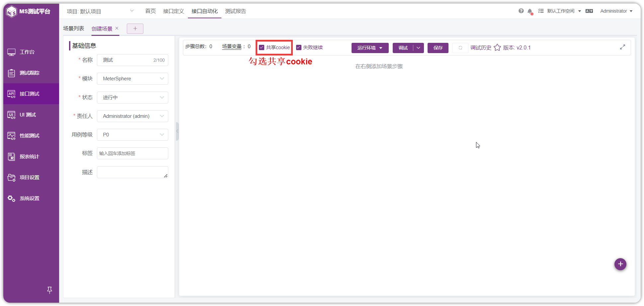This screenshot has width=644, height=306.
Task: Click the 保存 save button
Action: click(438, 48)
